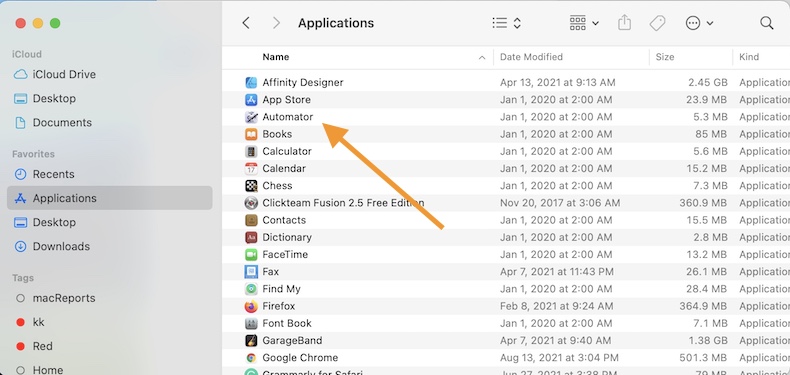
Task: Select the Contacts app icon
Action: [251, 220]
